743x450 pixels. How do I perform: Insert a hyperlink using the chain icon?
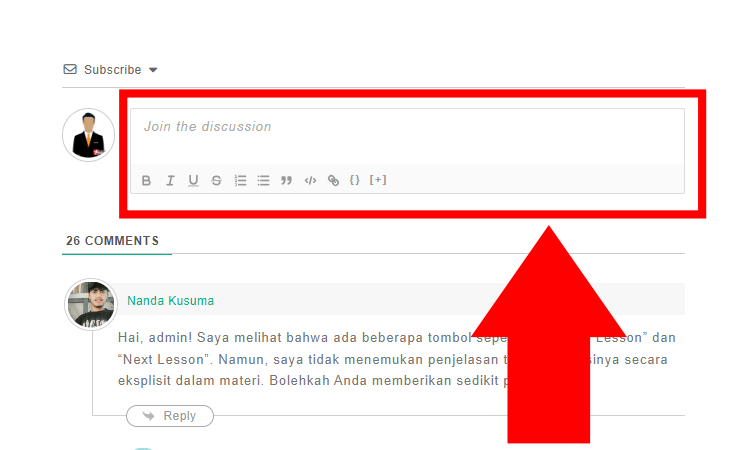pos(333,181)
